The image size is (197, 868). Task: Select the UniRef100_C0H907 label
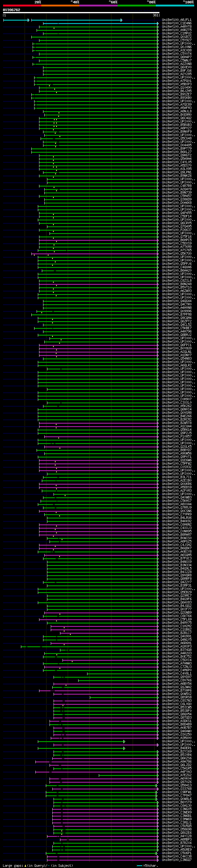[x=177, y=399]
